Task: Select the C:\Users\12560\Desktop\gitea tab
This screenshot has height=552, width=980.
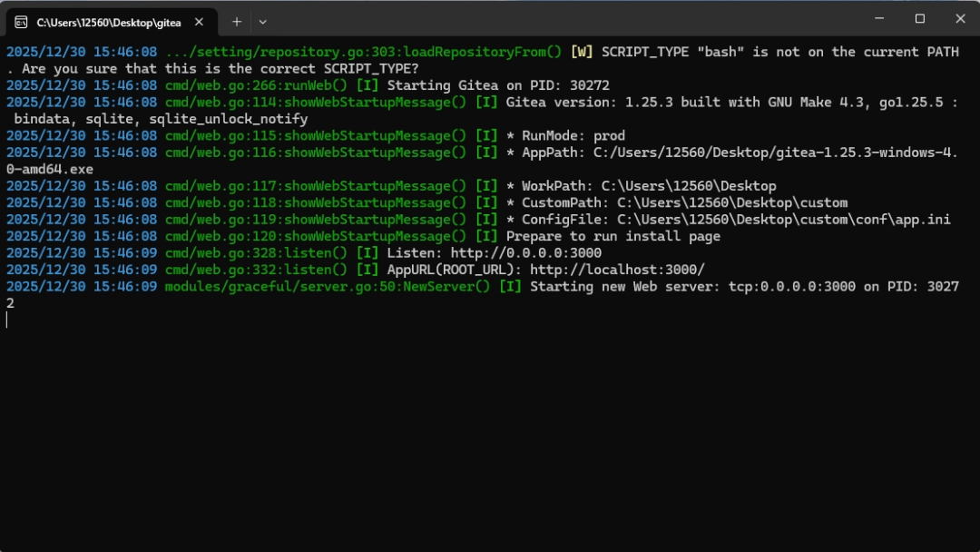Action: pos(109,21)
